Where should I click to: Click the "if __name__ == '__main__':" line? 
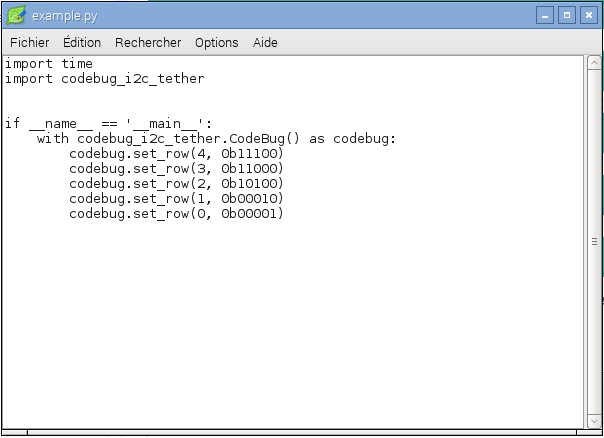[108, 124]
